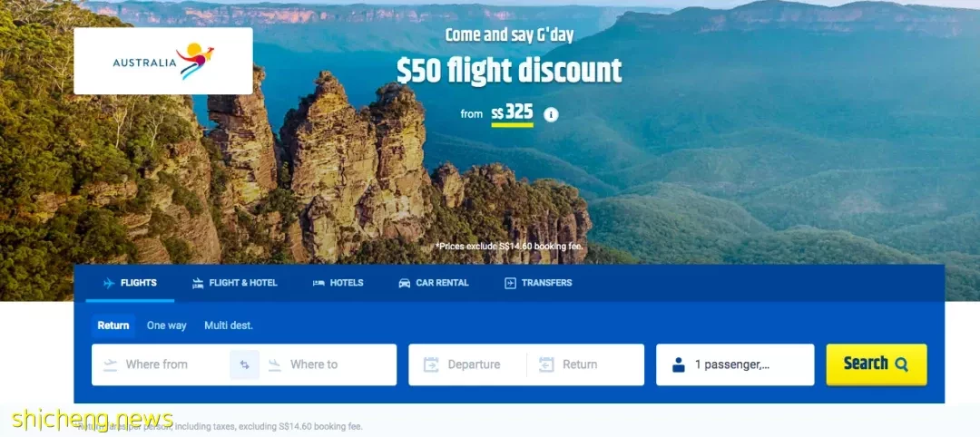Click the Transfers arrow-box icon

click(510, 283)
